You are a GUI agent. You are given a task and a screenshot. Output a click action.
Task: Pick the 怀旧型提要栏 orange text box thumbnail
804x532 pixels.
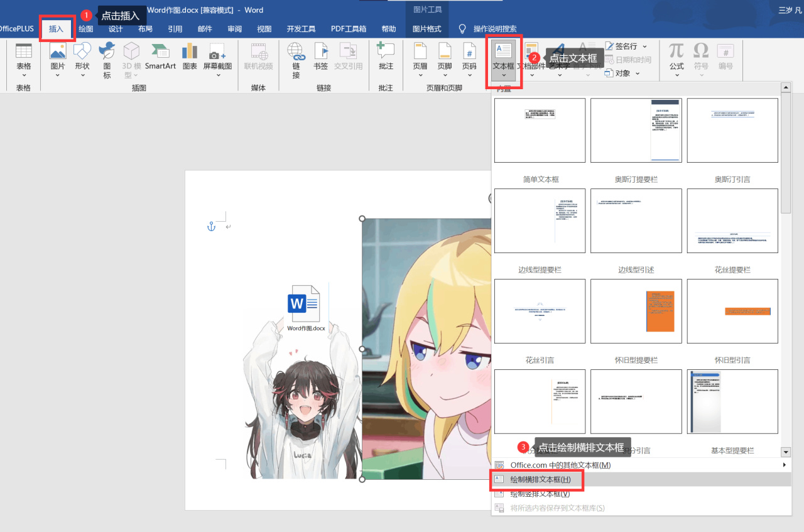[636, 311]
